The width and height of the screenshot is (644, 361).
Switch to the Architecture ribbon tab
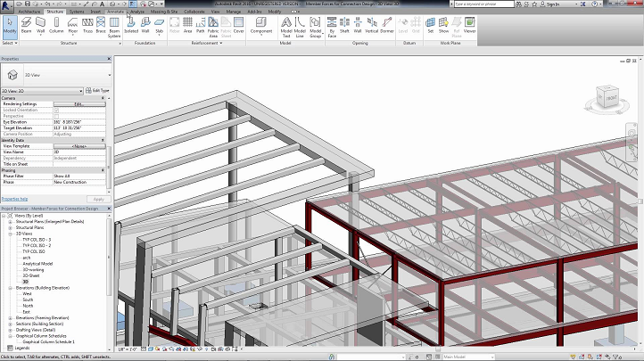tap(29, 12)
